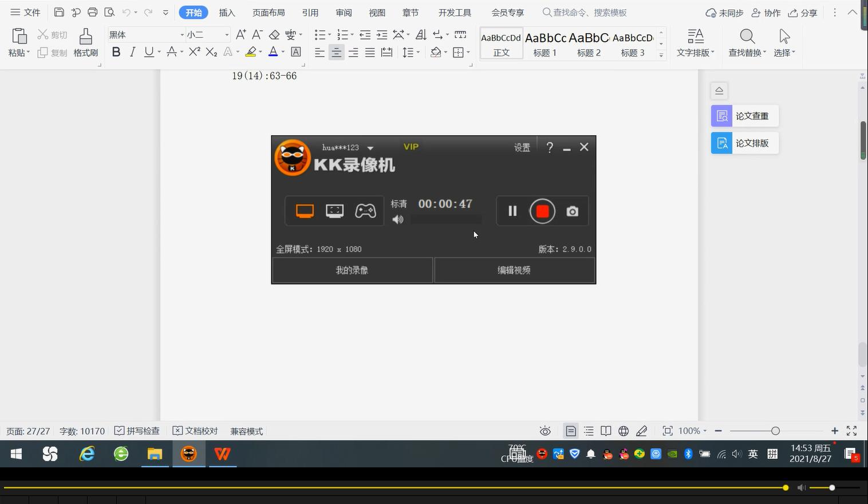Click 编辑视频 in KK录像机

(514, 270)
